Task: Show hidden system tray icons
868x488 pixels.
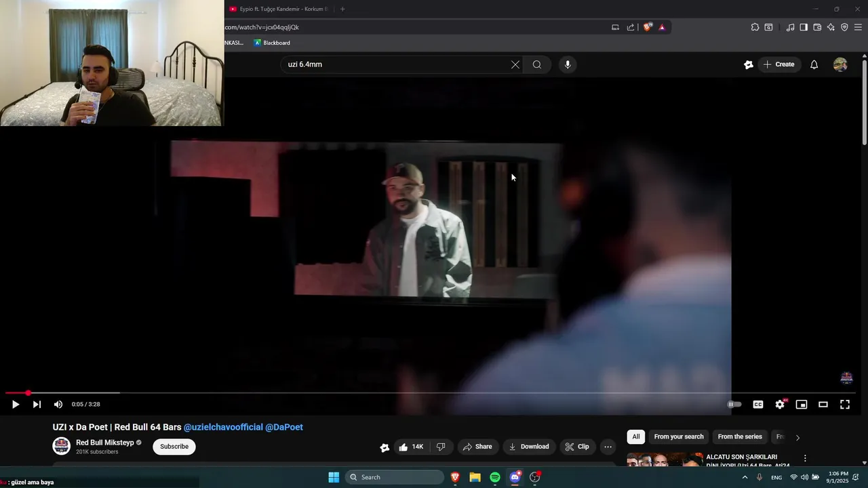Action: click(x=745, y=477)
